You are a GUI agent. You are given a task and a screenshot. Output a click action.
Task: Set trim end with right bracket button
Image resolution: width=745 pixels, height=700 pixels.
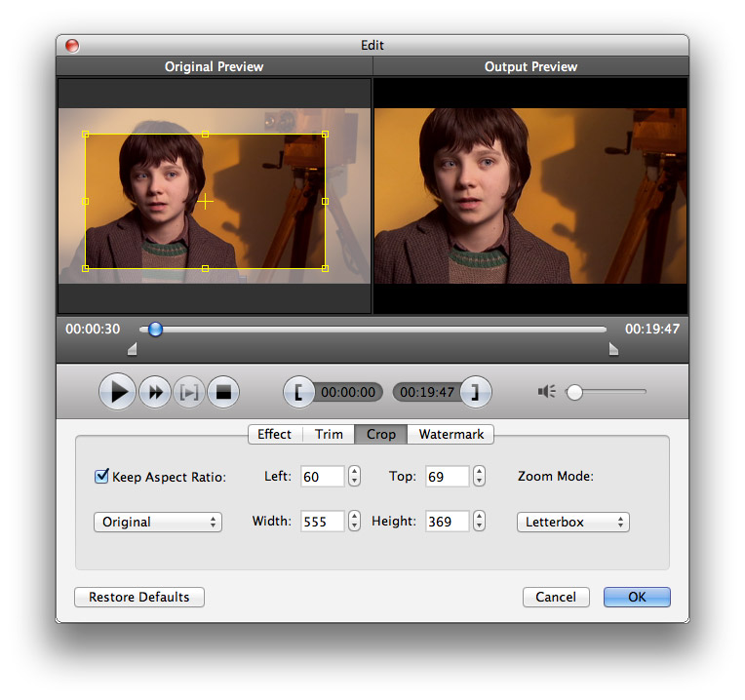pyautogui.click(x=475, y=392)
